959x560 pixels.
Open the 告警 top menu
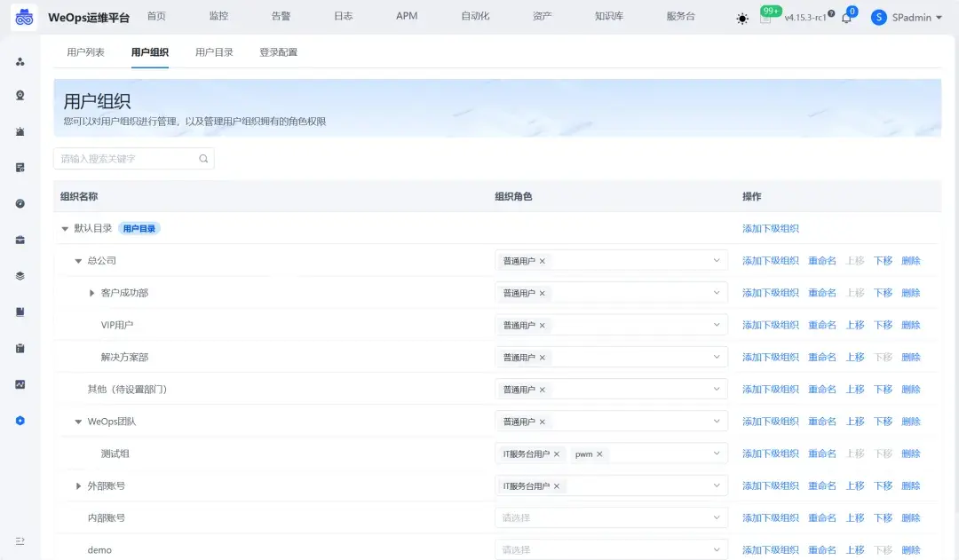281,16
